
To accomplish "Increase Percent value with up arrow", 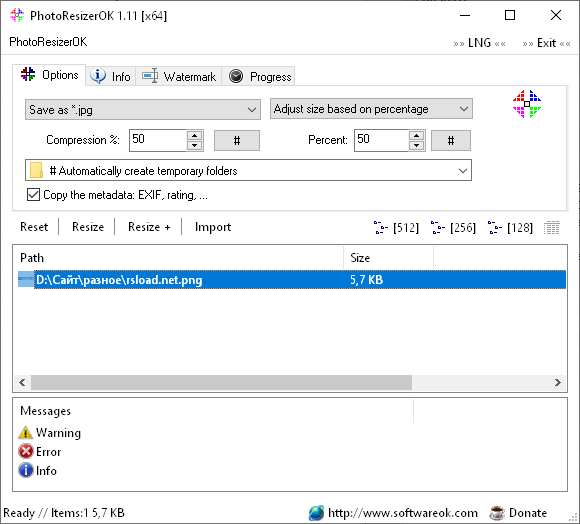I will (417, 135).
